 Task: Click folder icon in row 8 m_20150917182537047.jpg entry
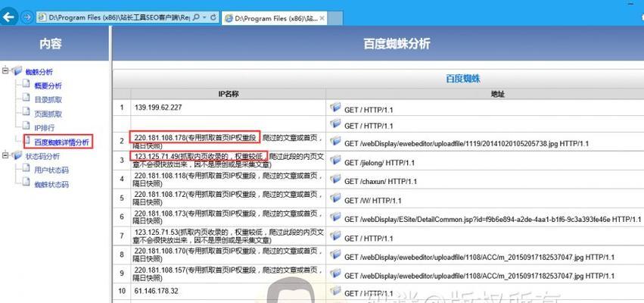click(335, 255)
